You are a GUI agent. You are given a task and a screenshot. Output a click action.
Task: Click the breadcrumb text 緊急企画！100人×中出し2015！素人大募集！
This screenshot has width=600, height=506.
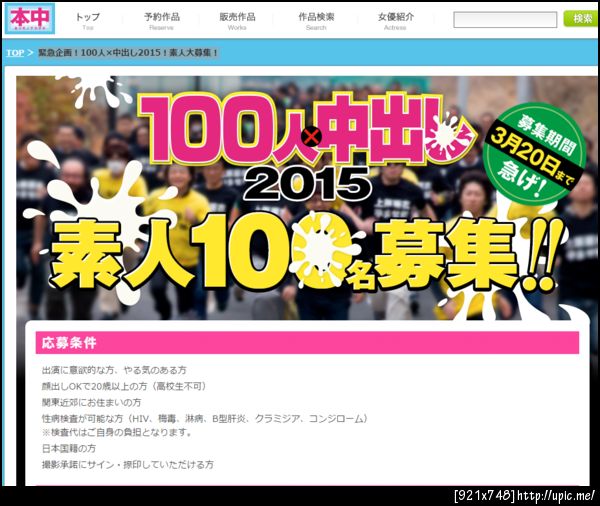point(128,53)
